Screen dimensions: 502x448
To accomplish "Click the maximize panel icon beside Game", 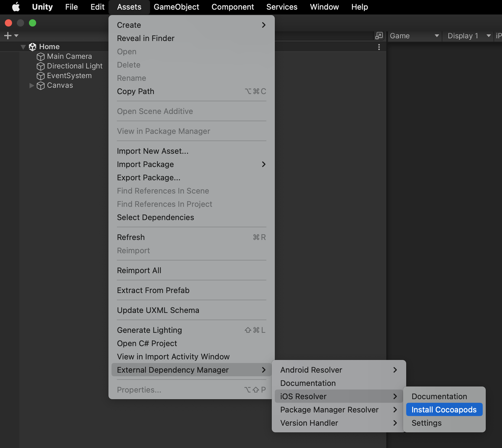I will tap(379, 36).
